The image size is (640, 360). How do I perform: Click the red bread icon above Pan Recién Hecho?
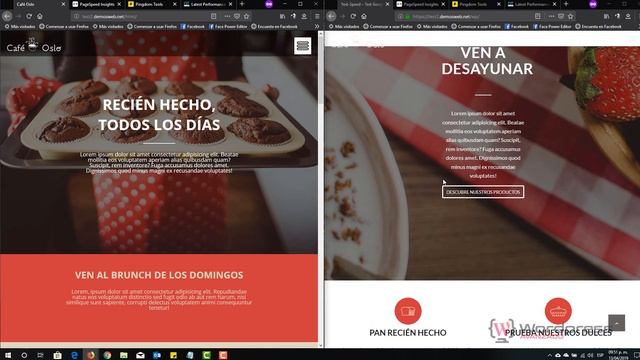408,311
